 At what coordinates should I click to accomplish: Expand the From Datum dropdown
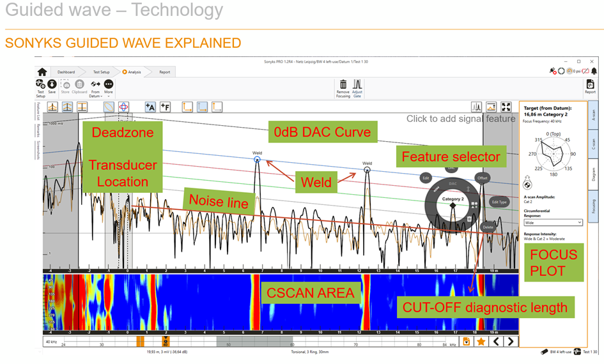coord(95,89)
